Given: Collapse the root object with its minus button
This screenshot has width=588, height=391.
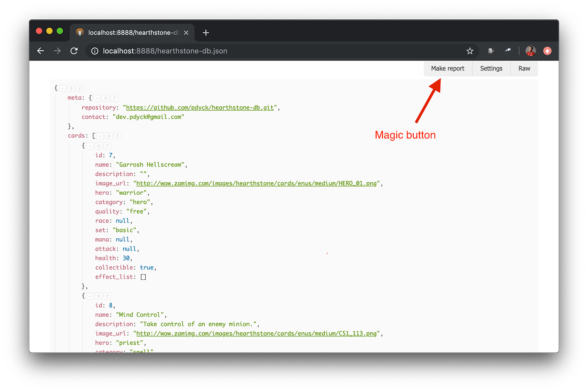Looking at the screenshot, I should pos(62,88).
